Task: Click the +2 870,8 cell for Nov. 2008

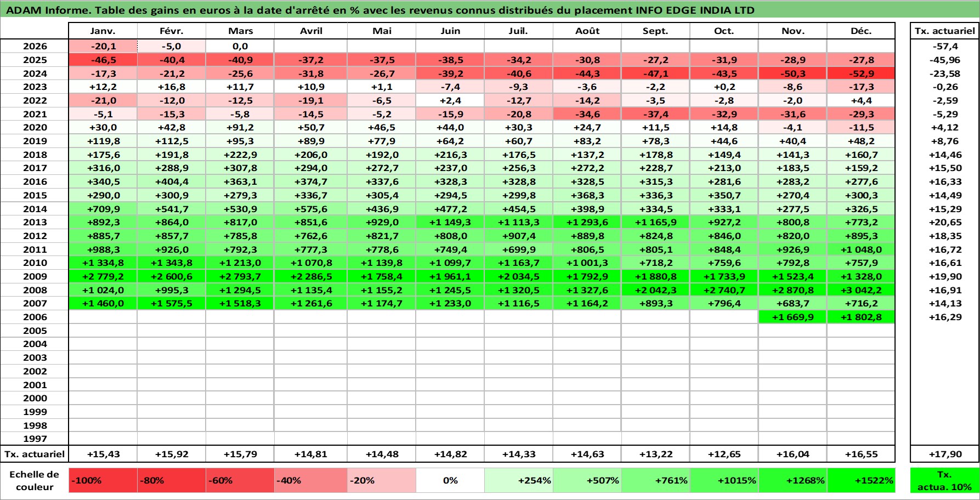Action: click(792, 290)
